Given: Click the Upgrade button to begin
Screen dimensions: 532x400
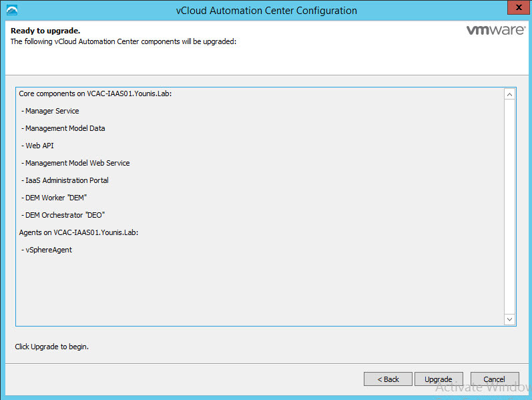Looking at the screenshot, I should 439,379.
